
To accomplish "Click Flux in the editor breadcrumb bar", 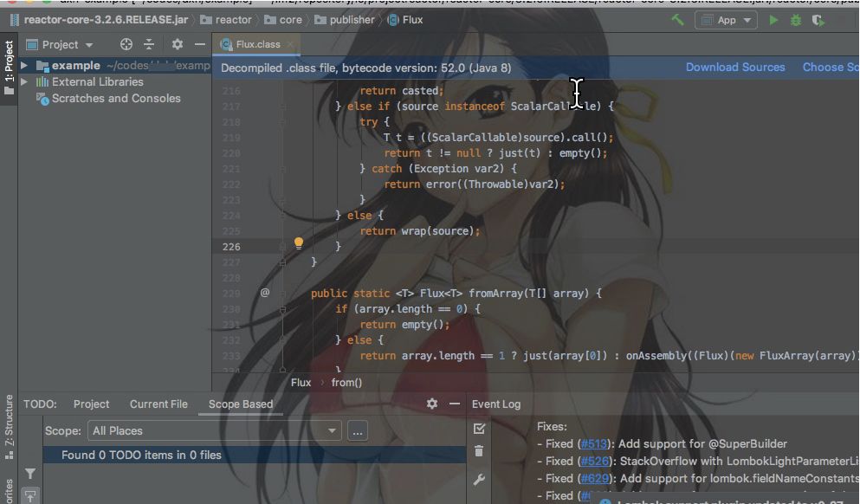I will [x=301, y=383].
